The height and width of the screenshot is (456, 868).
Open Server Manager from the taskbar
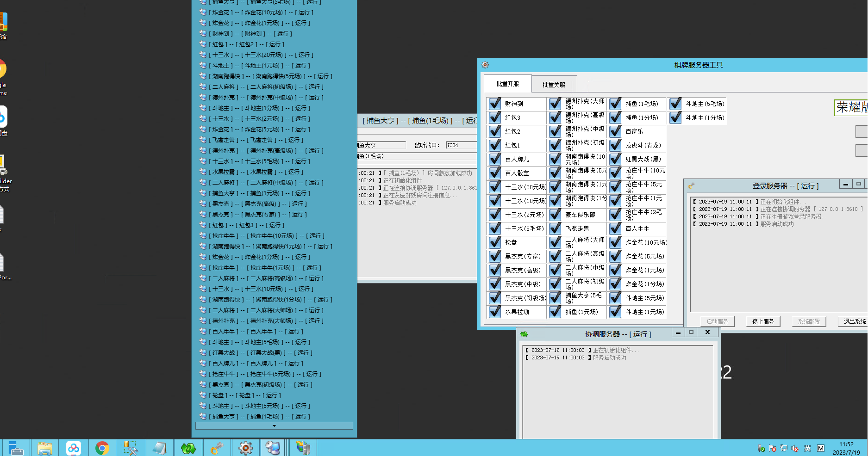[16, 448]
